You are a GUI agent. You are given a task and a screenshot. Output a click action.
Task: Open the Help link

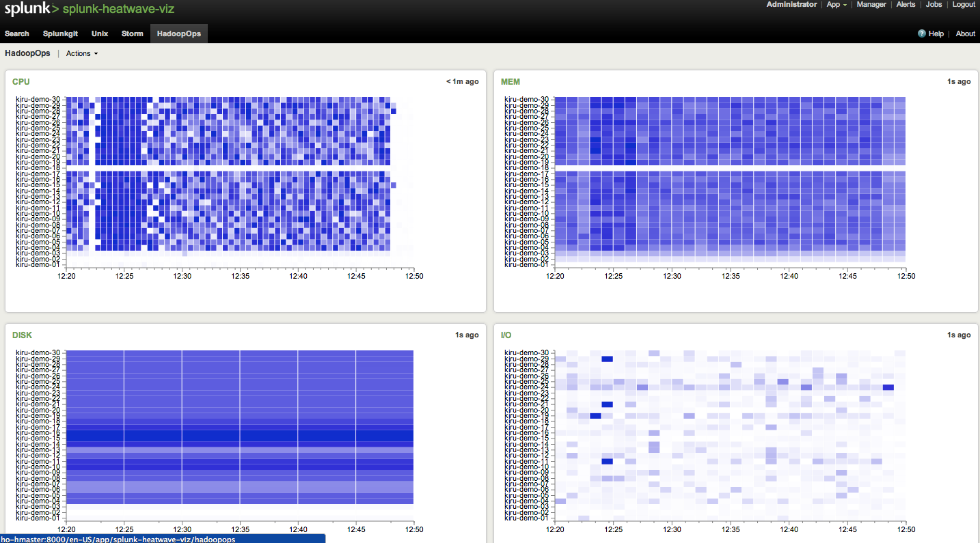pyautogui.click(x=936, y=33)
